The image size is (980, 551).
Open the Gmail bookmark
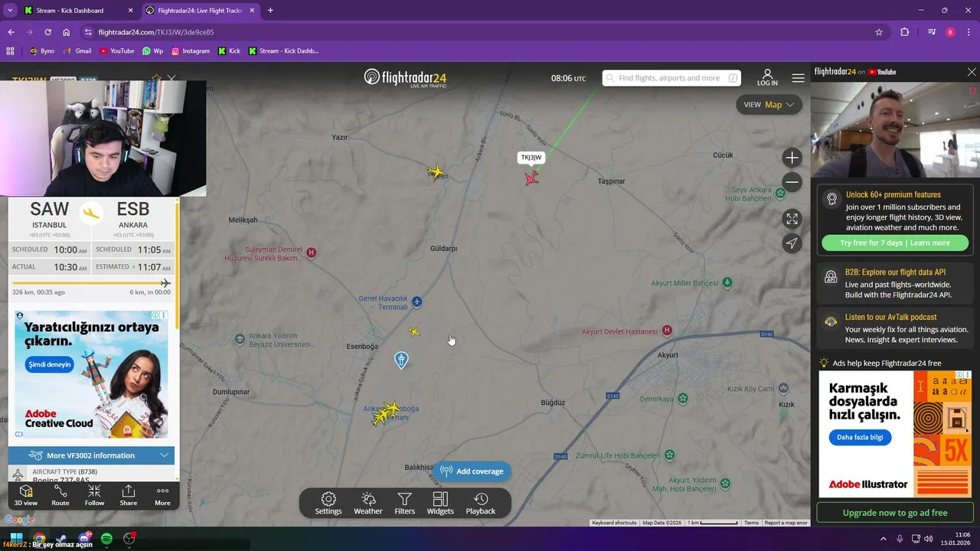click(77, 51)
